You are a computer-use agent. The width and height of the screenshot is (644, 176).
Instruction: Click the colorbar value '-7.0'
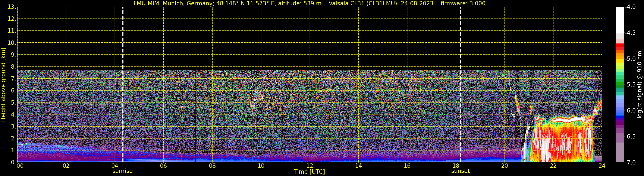630,162
